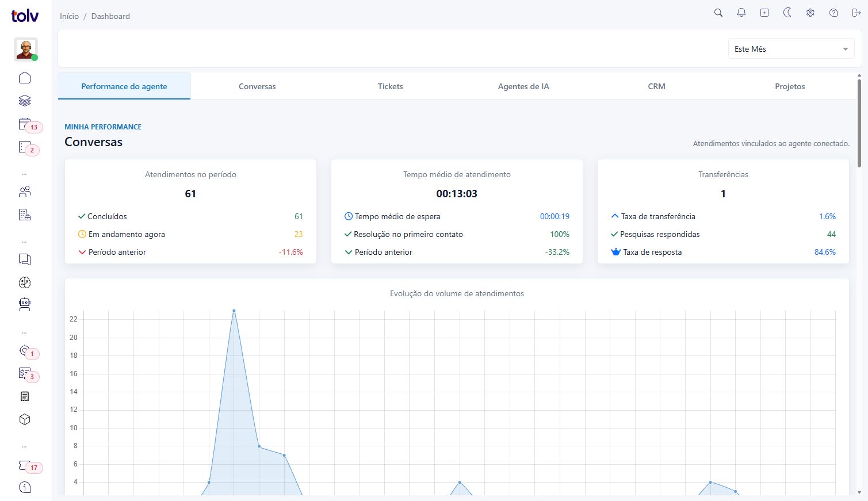Open the info circle sidebar icon

coord(25,487)
